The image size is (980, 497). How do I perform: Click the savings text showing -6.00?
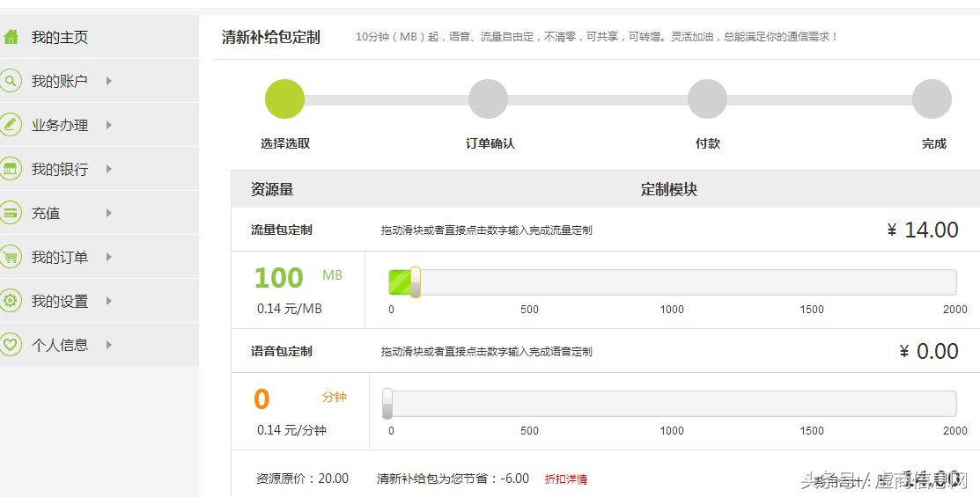(x=453, y=479)
